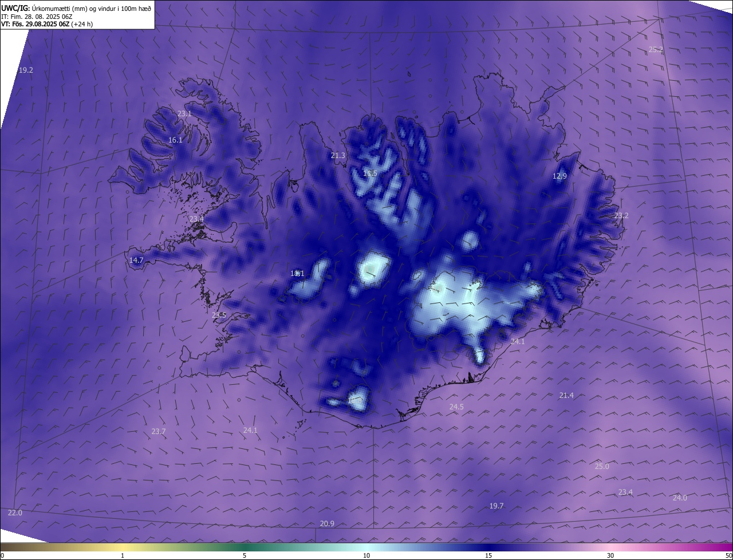Screen dimensions: 733x560
Task: Click the 20.9 value label
Action: [x=327, y=523]
